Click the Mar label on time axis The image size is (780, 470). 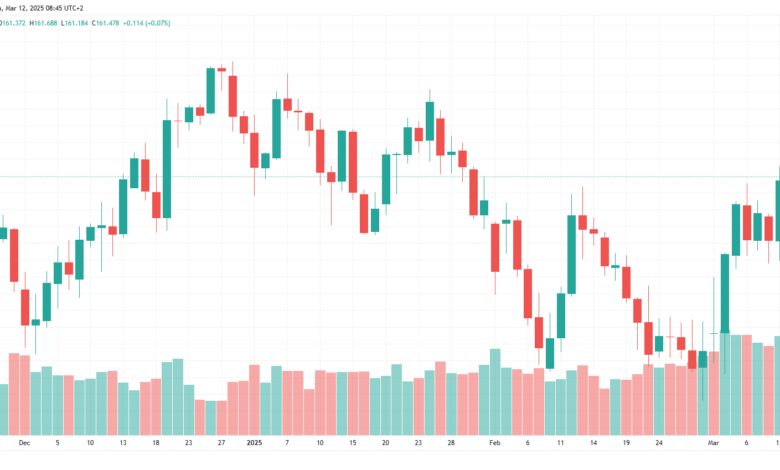tap(713, 443)
